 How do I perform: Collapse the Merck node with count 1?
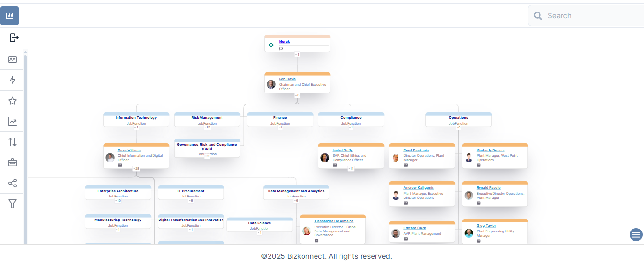(297, 54)
